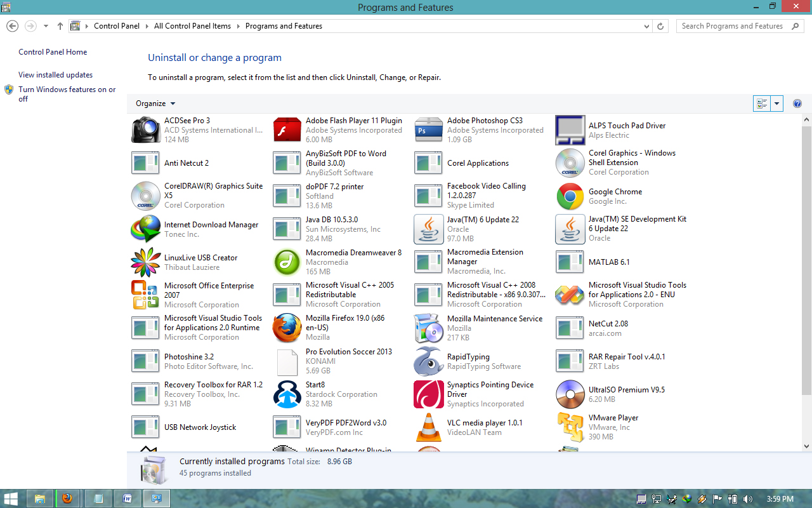
Task: Click the LinuxLive USB Creator flower icon
Action: pos(146,262)
